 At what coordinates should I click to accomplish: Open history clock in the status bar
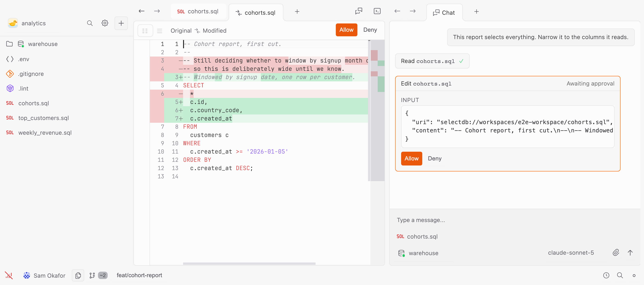pyautogui.click(x=606, y=275)
